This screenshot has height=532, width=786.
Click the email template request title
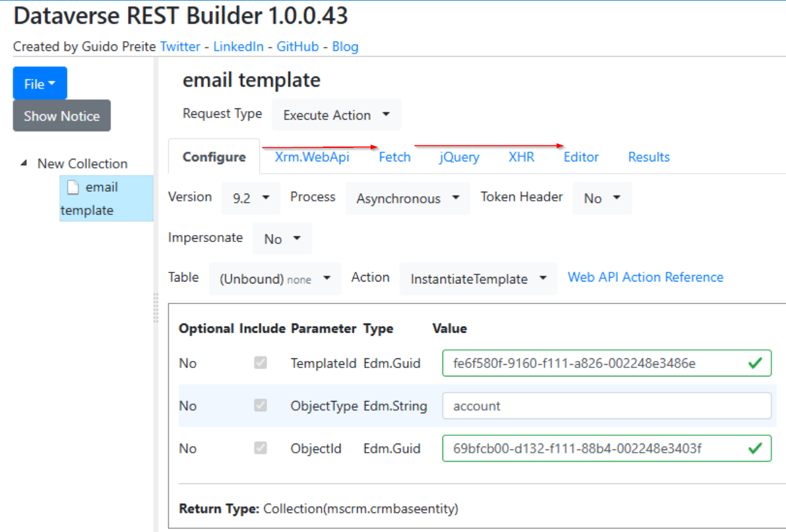point(252,80)
